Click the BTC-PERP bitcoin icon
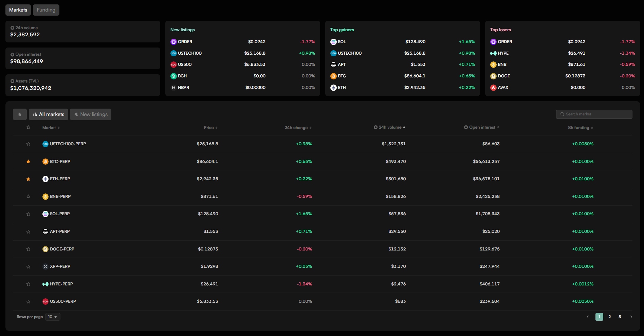 45,162
